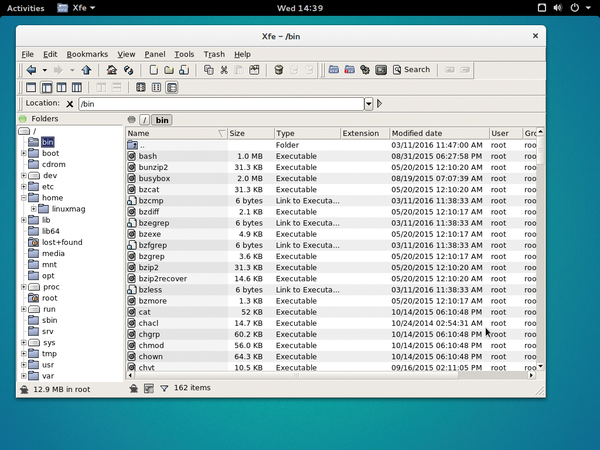Image resolution: width=600 pixels, height=450 pixels.
Task: Click the locked lost+found folder icon
Action: coord(34,242)
